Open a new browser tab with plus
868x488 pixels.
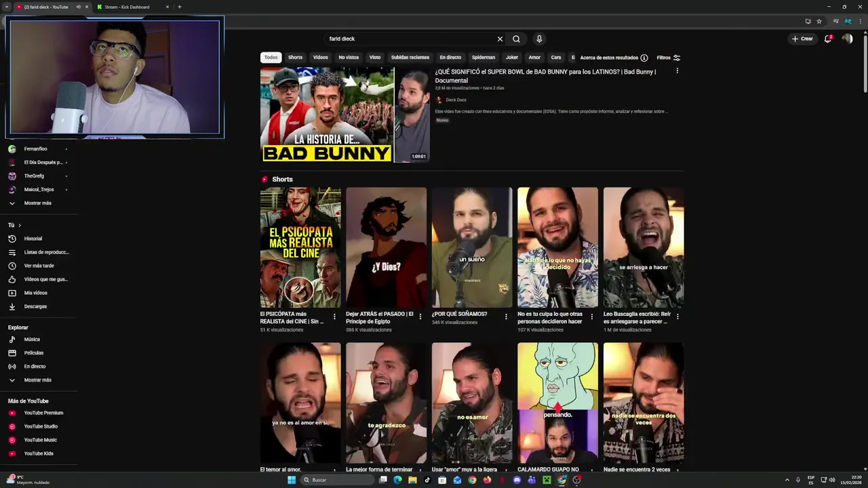180,7
